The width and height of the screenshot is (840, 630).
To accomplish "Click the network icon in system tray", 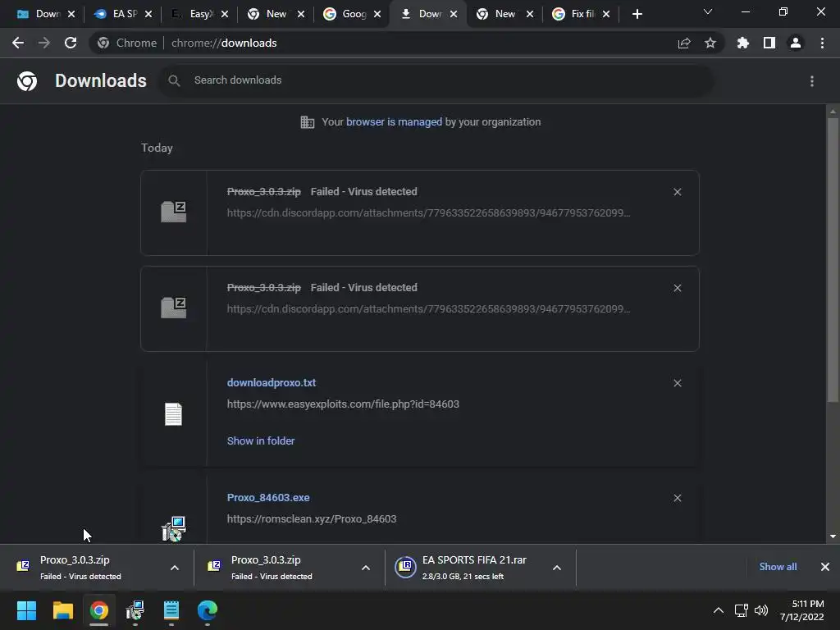I will pyautogui.click(x=741, y=610).
